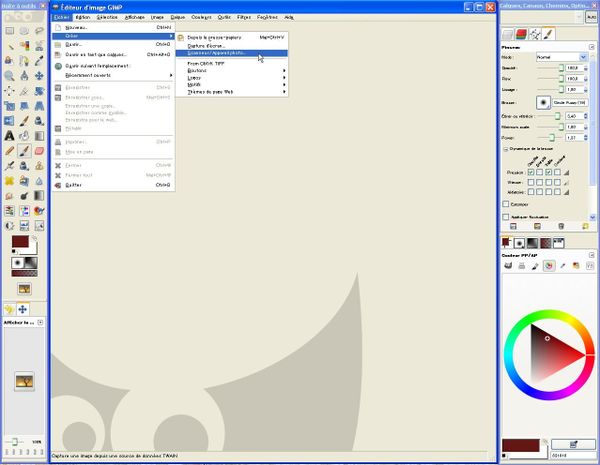The image size is (600, 465).
Task: Select the Text tool (letter A)
Action: click(x=9, y=135)
